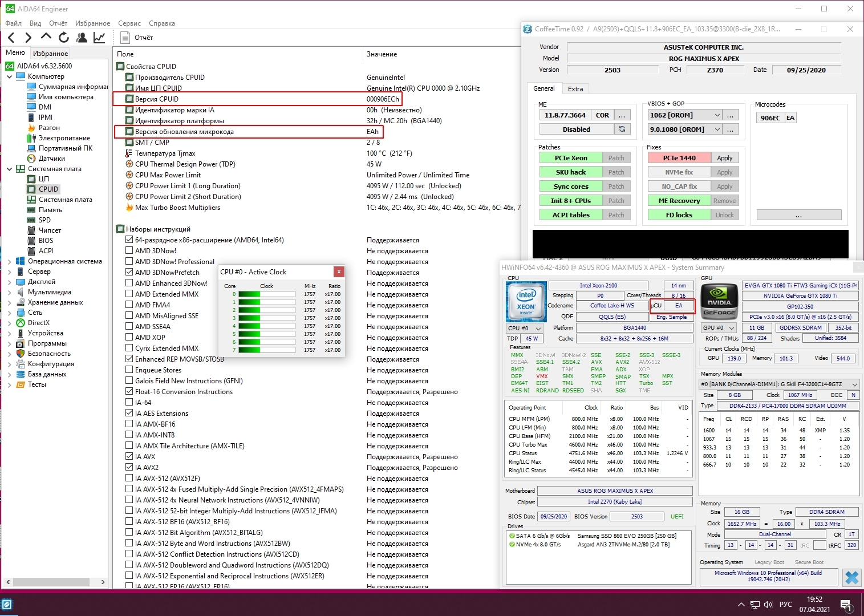Open the Отчёт menu
Screen dimensions: 864x616
coord(58,23)
